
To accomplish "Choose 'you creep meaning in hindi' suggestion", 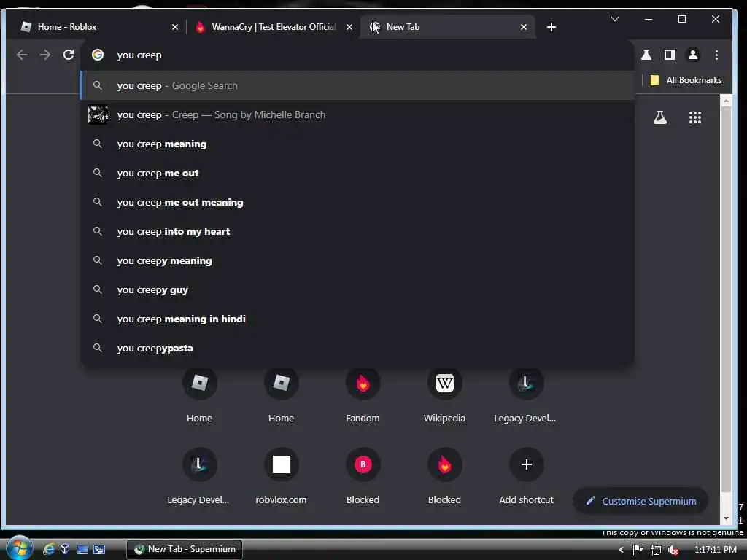I will click(x=357, y=319).
